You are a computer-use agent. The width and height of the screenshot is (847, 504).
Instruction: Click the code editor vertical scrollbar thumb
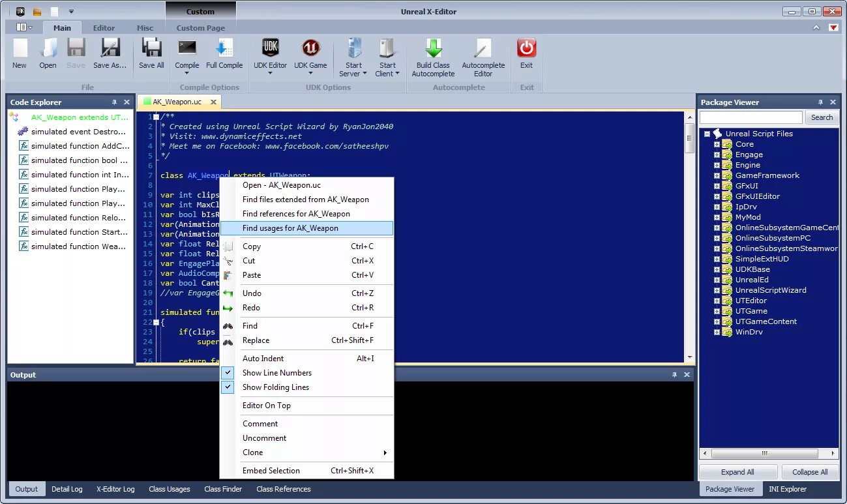point(689,138)
